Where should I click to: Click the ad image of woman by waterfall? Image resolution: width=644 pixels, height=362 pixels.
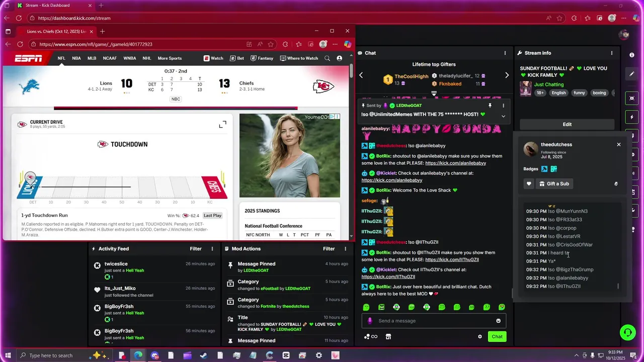pos(290,155)
